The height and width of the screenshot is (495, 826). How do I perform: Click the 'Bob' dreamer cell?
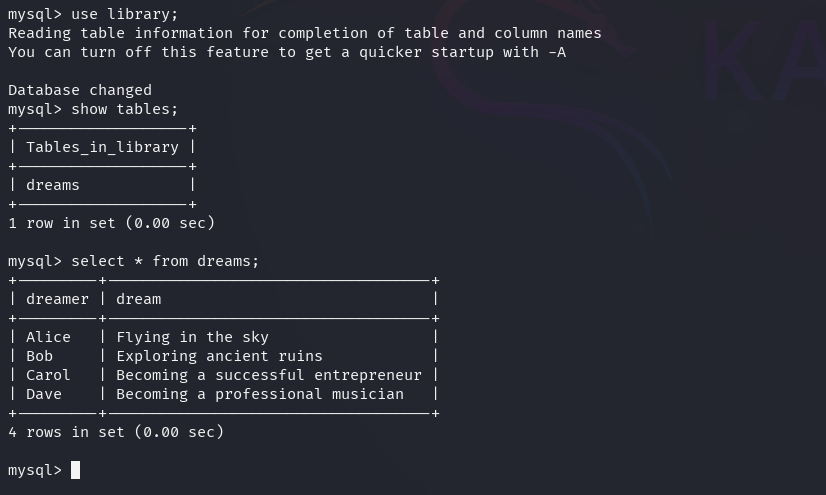click(x=40, y=356)
